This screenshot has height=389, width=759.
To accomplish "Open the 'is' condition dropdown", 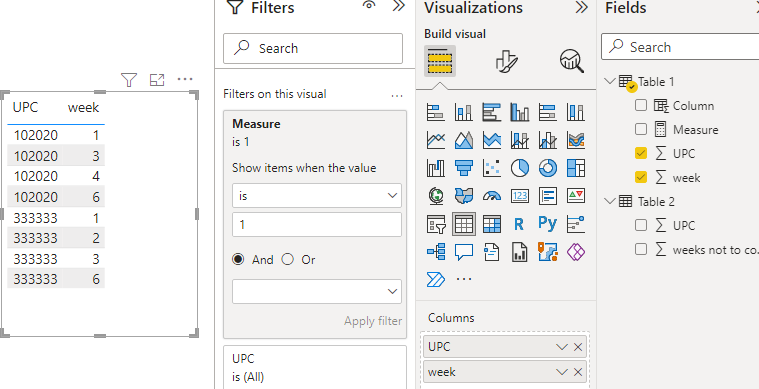I will (x=317, y=195).
